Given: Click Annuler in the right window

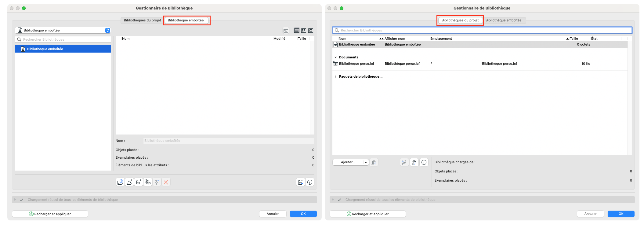Looking at the screenshot, I should point(591,214).
